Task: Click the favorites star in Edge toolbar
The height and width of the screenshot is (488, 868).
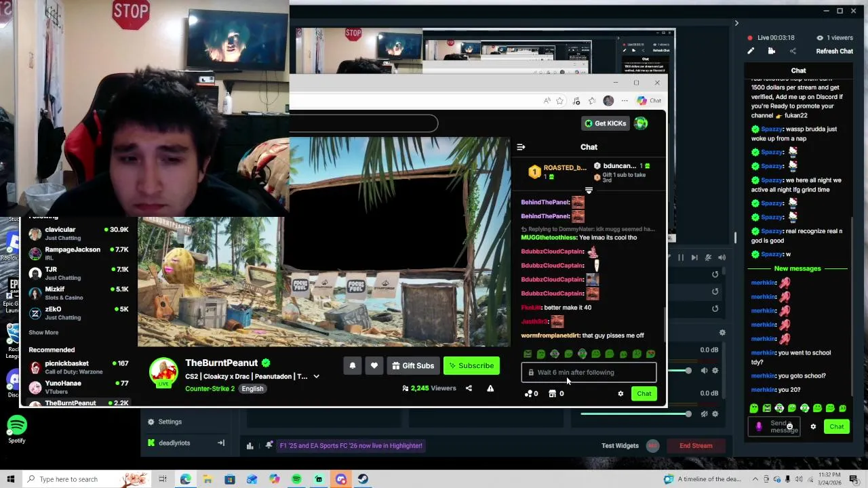Action: (x=559, y=101)
